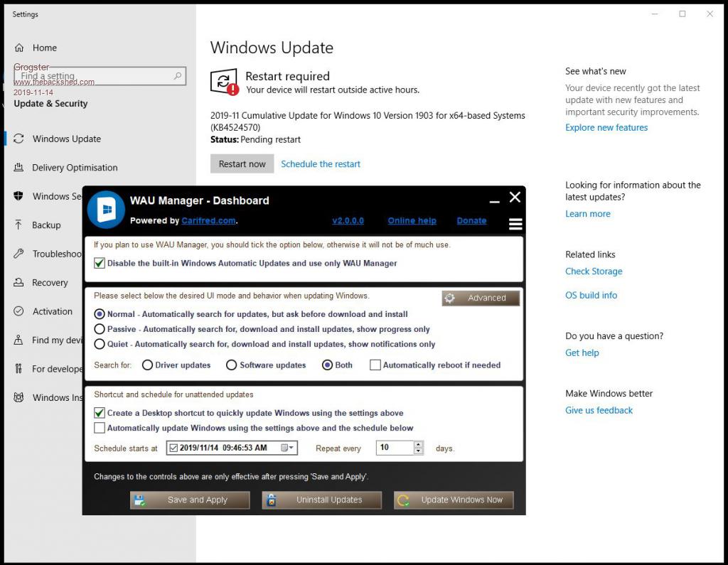
Task: Click the Home icon in Settings sidebar
Action: coord(19,48)
